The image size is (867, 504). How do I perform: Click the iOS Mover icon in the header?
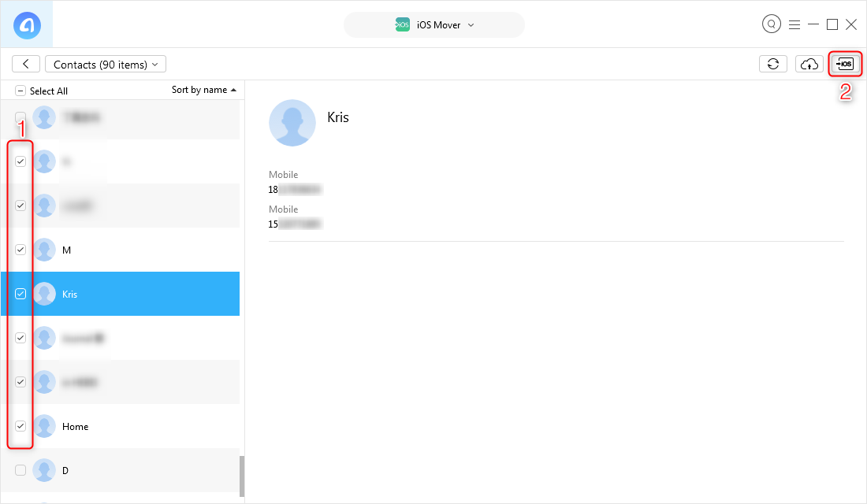403,24
